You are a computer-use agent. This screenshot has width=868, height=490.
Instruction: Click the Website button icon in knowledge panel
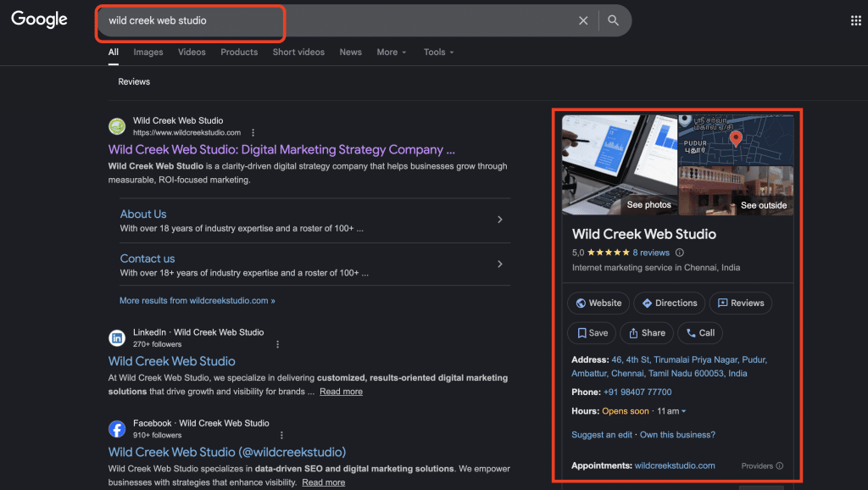click(580, 303)
